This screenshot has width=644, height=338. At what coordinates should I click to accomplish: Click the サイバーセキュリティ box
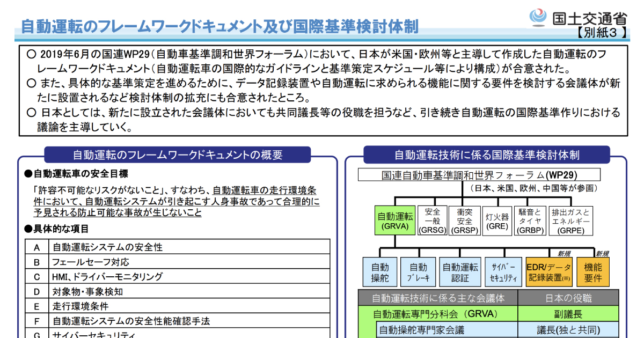[503, 272]
